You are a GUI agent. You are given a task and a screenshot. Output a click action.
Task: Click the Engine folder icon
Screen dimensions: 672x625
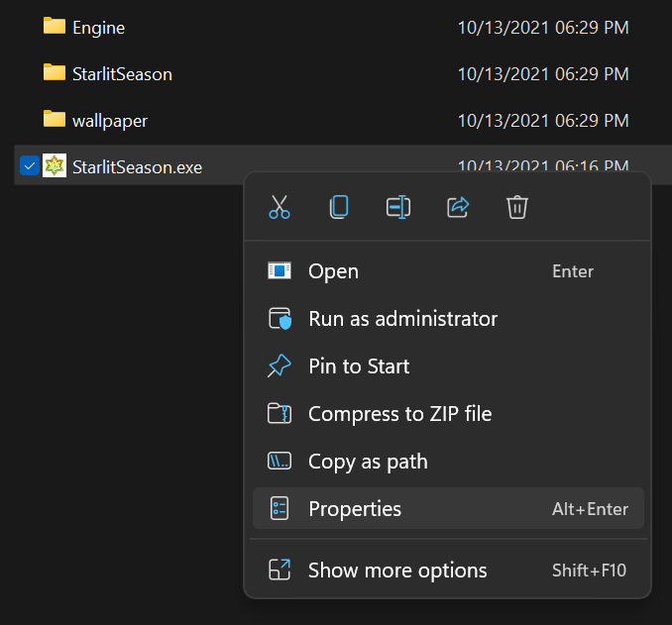point(55,26)
